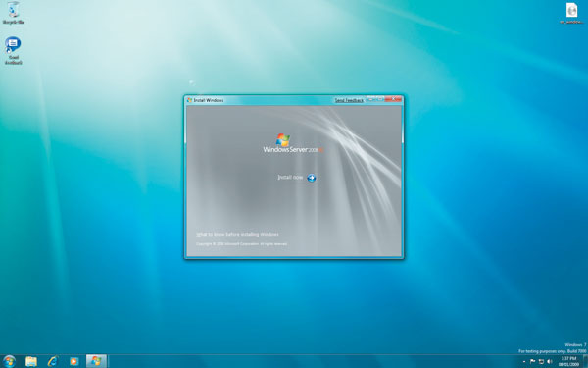Screen dimensions: 588x368
Task: Launch Internet Explorer from taskbar
Action: point(53,361)
